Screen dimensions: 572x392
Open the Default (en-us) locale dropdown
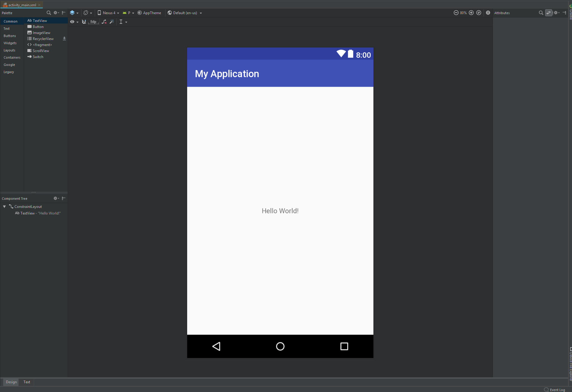pos(185,13)
